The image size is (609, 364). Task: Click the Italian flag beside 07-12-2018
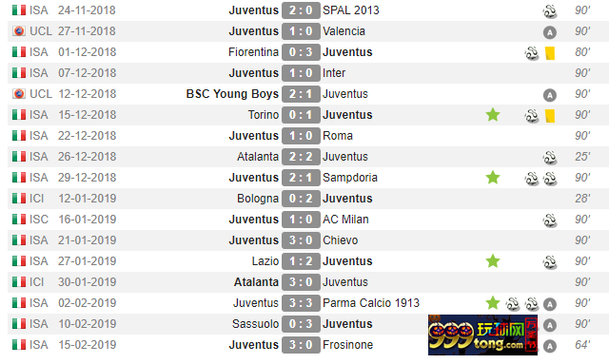(x=19, y=73)
